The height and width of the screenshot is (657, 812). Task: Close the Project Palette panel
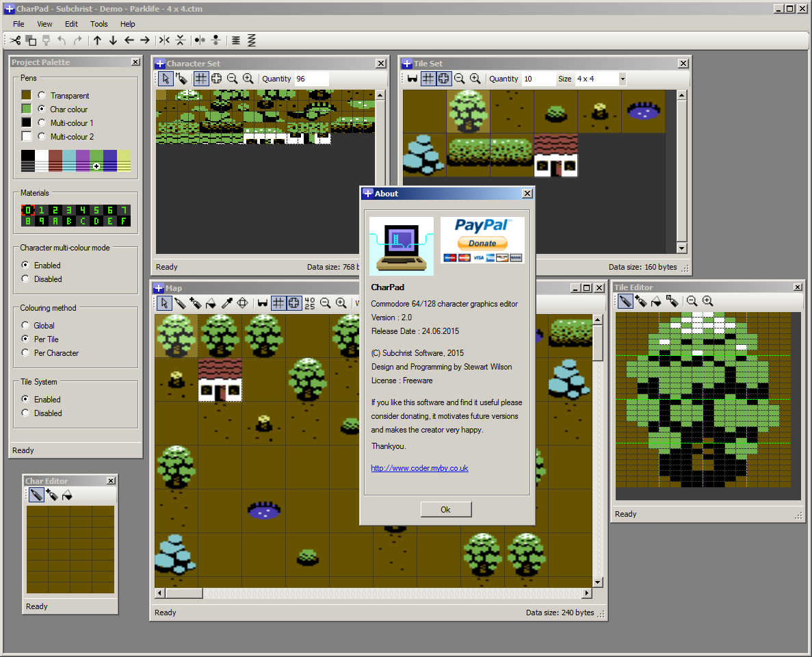coord(135,62)
